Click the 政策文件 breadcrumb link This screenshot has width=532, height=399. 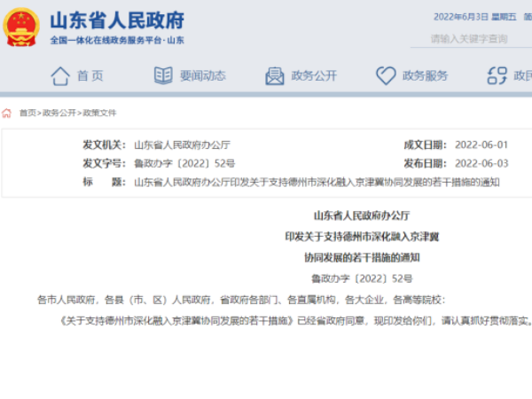(x=99, y=113)
